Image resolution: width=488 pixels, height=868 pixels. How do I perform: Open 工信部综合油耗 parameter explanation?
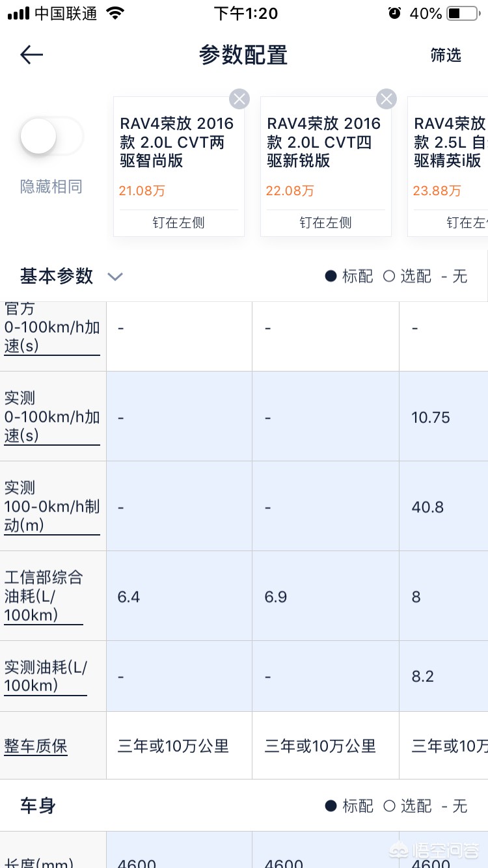click(44, 596)
